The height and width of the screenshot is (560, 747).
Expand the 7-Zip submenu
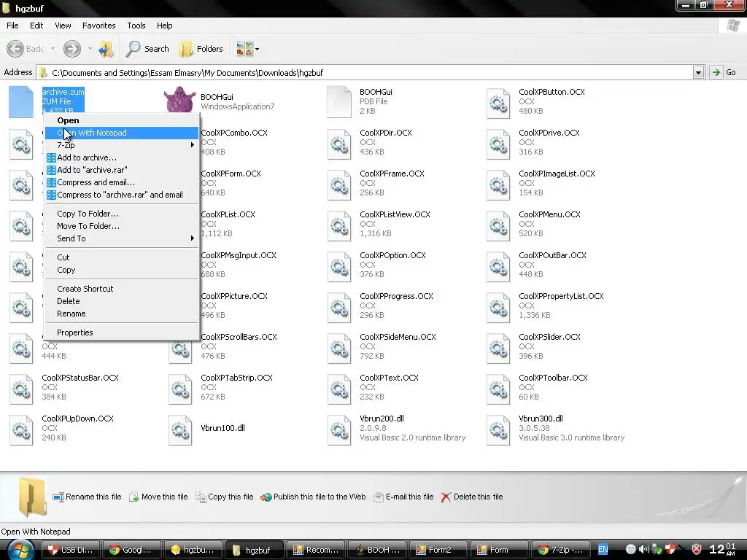tap(122, 145)
